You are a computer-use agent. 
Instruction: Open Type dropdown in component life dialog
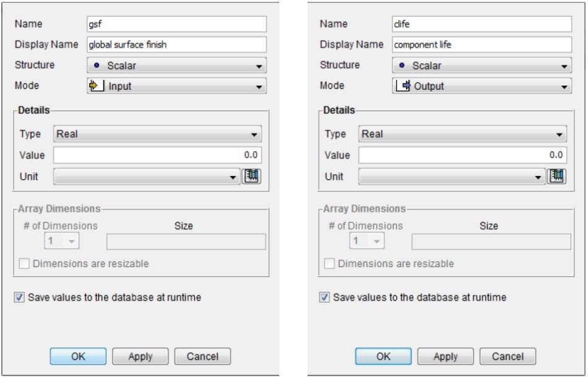coord(462,134)
